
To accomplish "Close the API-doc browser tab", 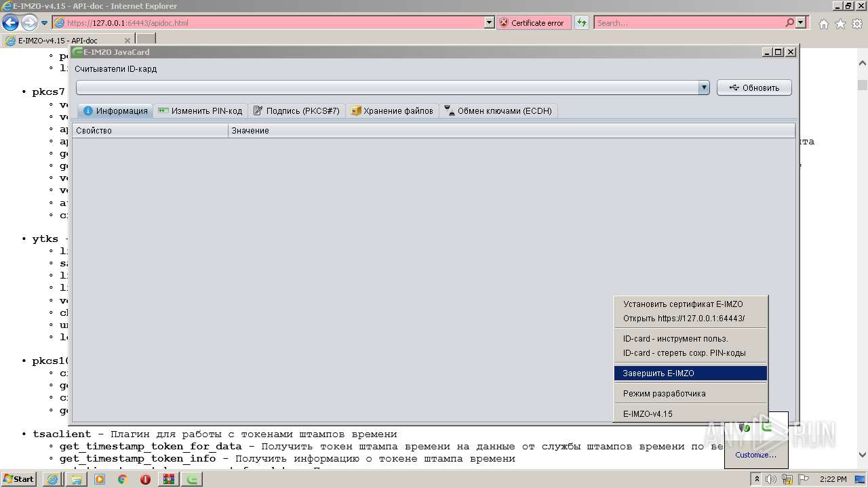I will tap(127, 41).
